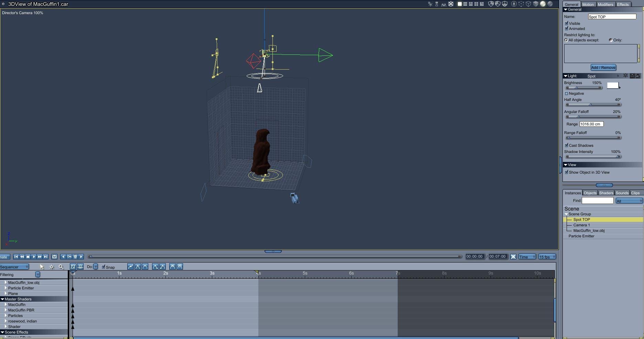Click the create keyframe key icon

click(69, 257)
